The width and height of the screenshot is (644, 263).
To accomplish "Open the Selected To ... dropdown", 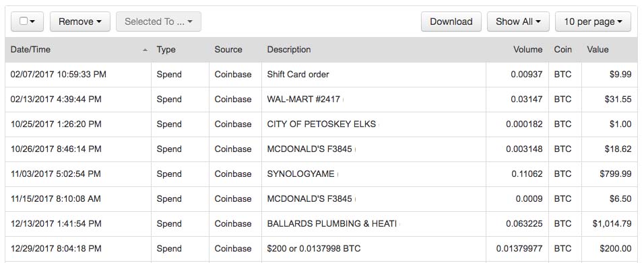I will tap(158, 22).
